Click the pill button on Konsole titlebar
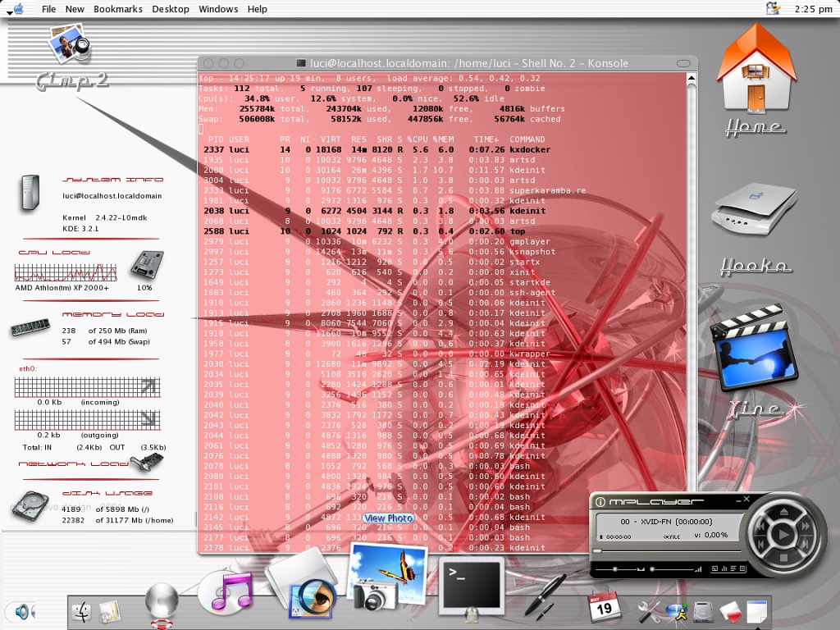The height and width of the screenshot is (630, 840). pyautogui.click(x=683, y=63)
